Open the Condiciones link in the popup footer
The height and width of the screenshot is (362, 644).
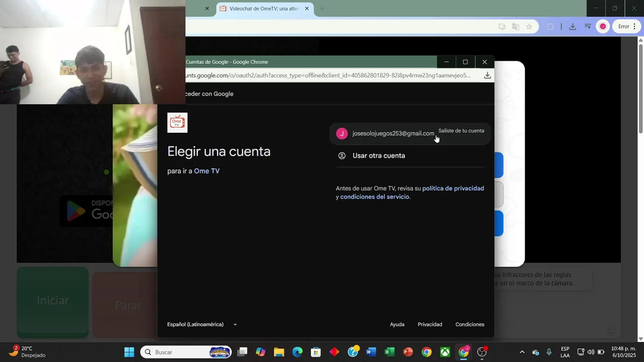tap(470, 325)
